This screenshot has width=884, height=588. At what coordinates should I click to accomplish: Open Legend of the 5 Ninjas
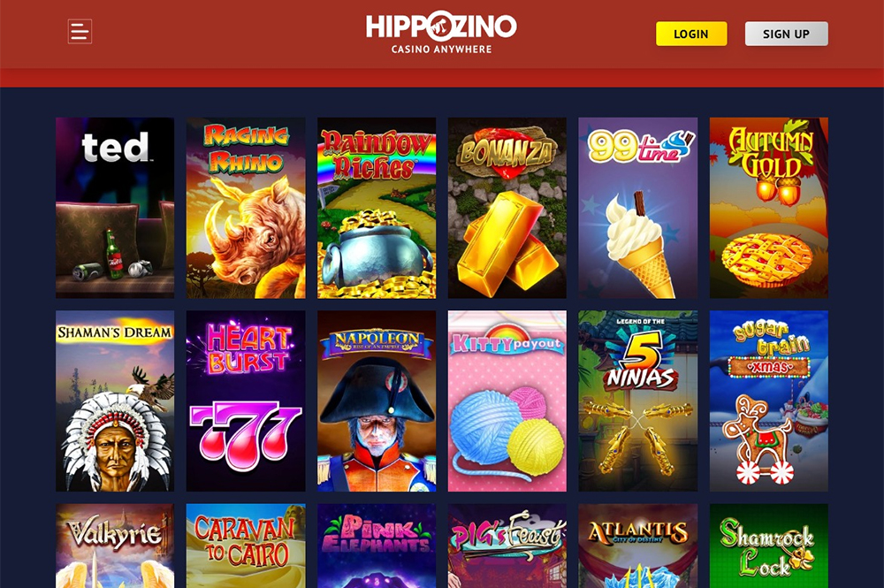(x=638, y=401)
